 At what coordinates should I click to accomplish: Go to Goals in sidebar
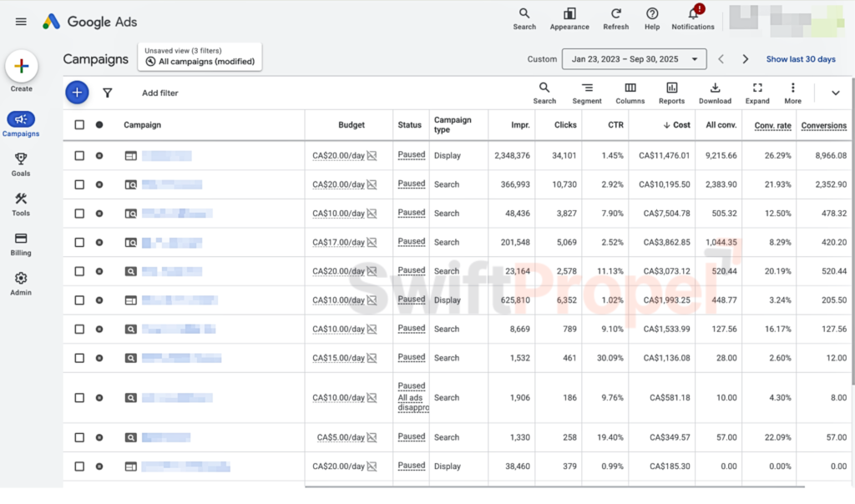(x=21, y=164)
